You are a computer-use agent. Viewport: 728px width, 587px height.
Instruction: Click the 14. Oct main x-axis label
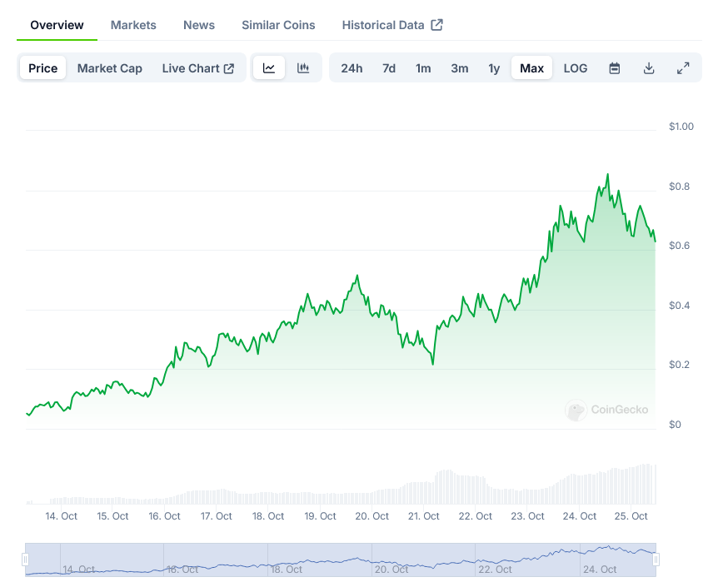click(62, 516)
